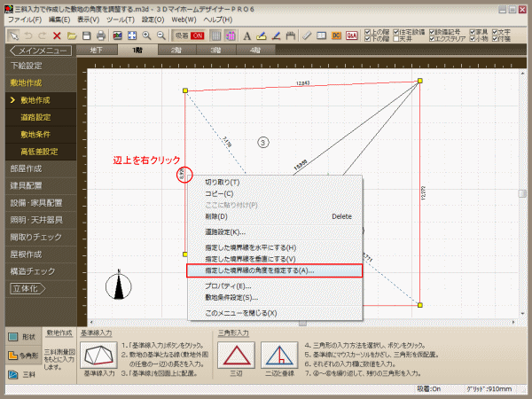Click the red delete X toolbar icon
The image size is (532, 399).
[x=57, y=35]
